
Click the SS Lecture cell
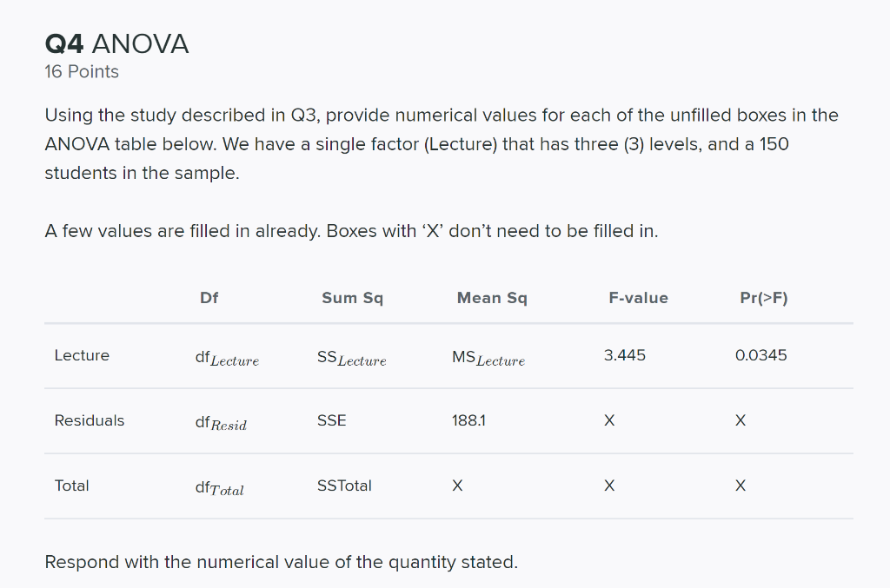(x=351, y=359)
